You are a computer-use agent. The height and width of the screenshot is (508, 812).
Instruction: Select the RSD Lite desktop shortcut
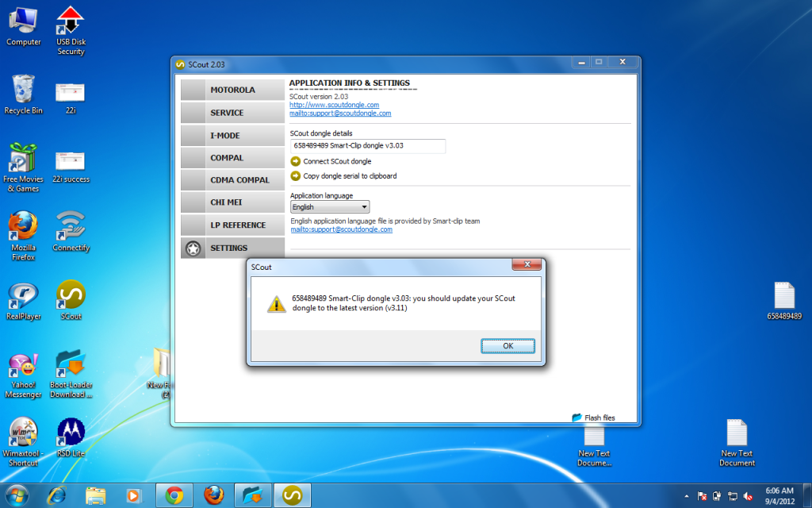pos(71,437)
